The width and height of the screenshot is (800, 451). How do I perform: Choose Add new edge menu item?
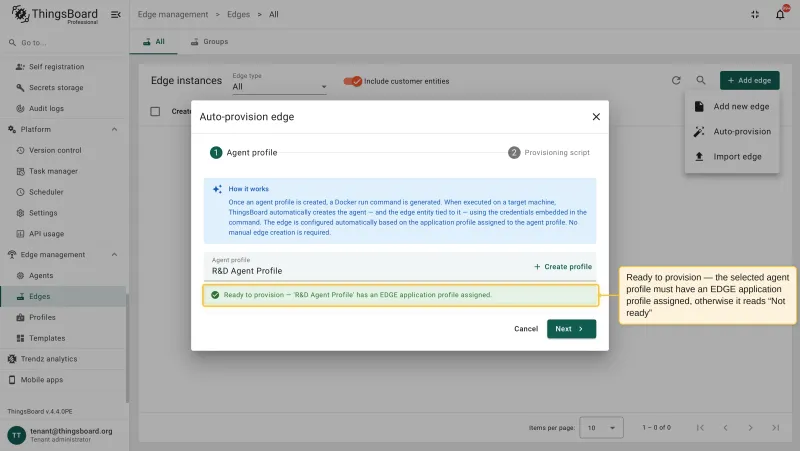pyautogui.click(x=732, y=107)
